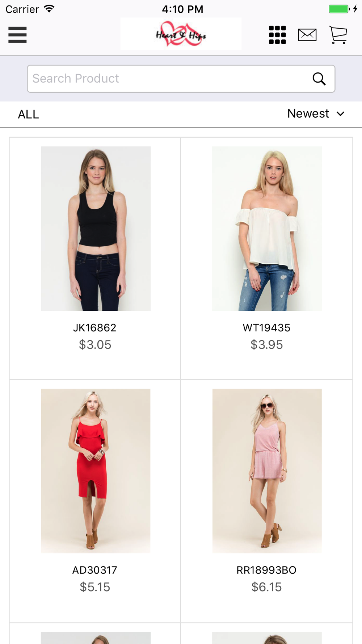Screen dimensions: 362x644
Task: Click product name AD30317
Action: 95,570
